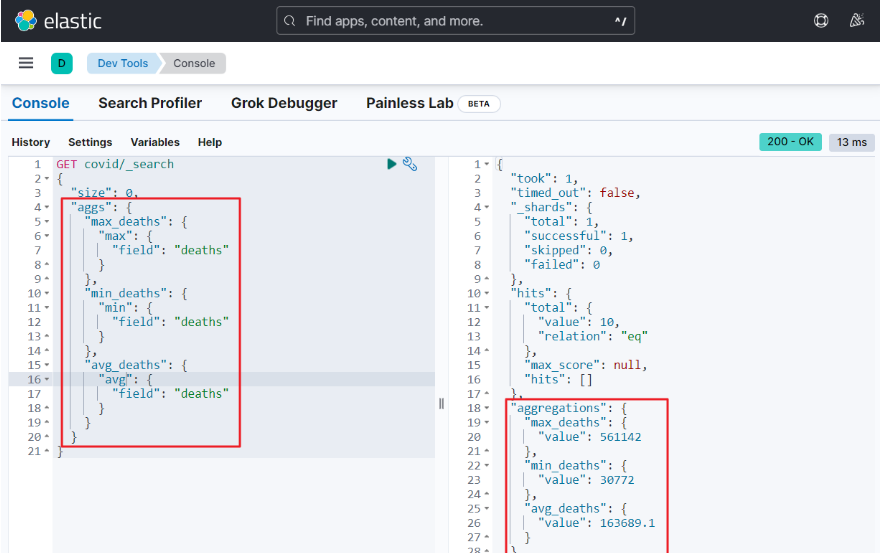Open request options wrench icon
880x553 pixels.
pyautogui.click(x=410, y=164)
